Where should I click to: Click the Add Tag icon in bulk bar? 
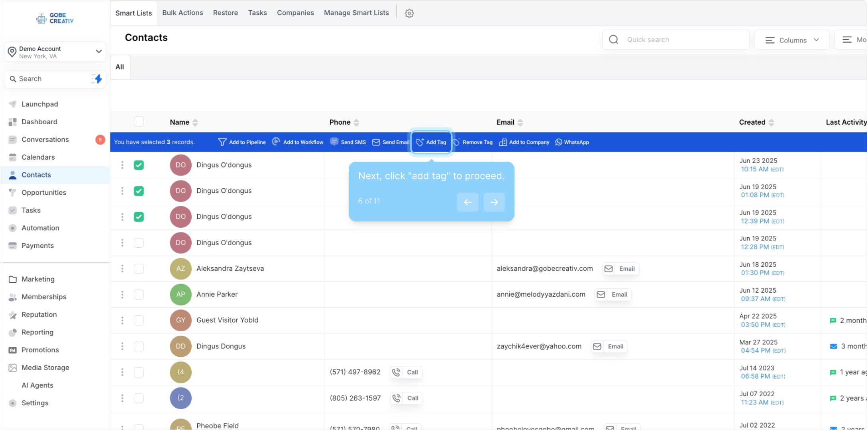coord(420,142)
